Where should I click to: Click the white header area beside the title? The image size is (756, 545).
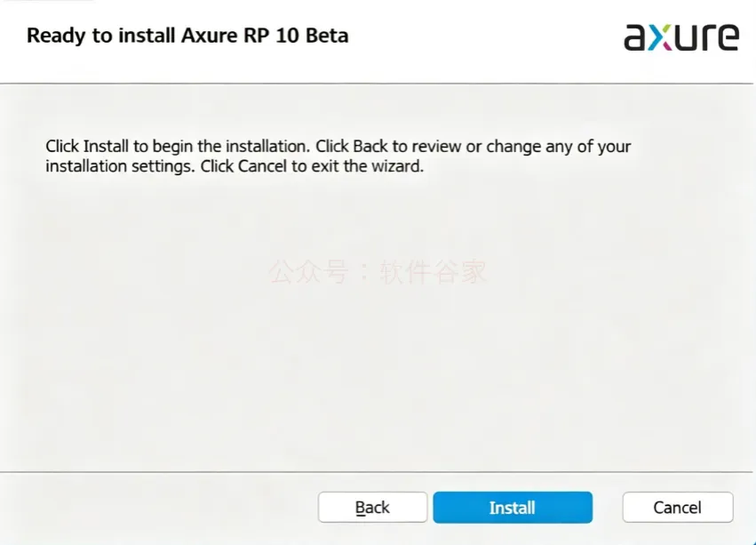pos(482,36)
